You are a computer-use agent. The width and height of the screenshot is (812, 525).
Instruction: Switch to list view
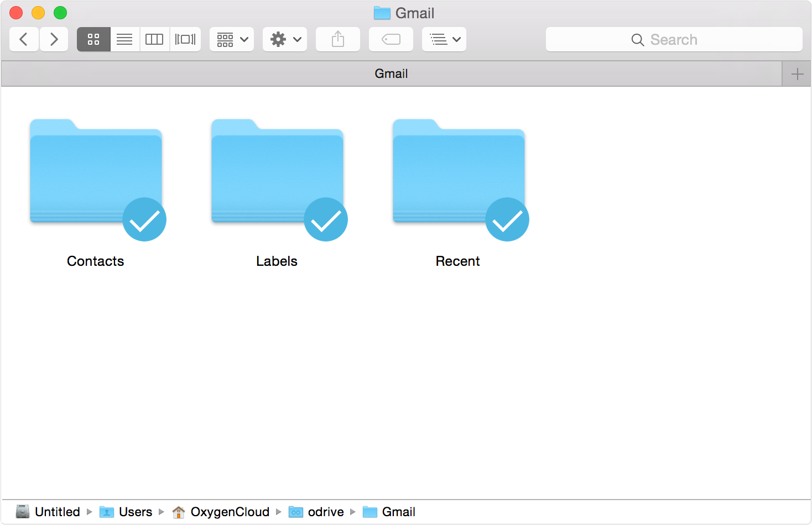pos(125,39)
